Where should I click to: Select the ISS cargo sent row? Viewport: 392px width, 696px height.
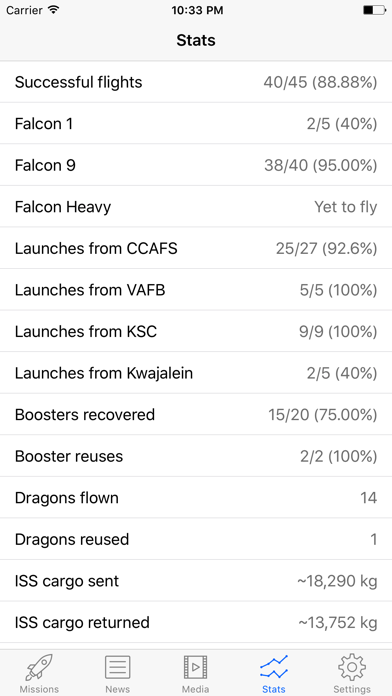pyautogui.click(x=196, y=581)
